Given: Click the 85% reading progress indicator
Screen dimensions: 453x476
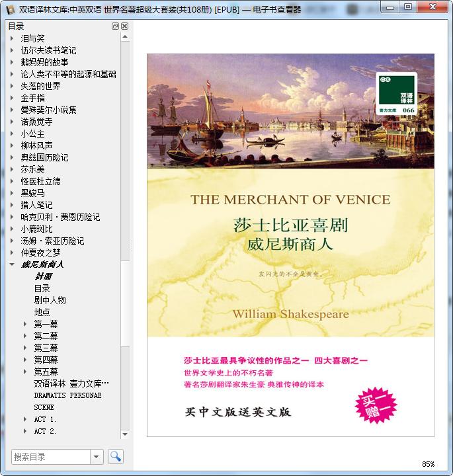Looking at the screenshot, I should click(x=428, y=464).
